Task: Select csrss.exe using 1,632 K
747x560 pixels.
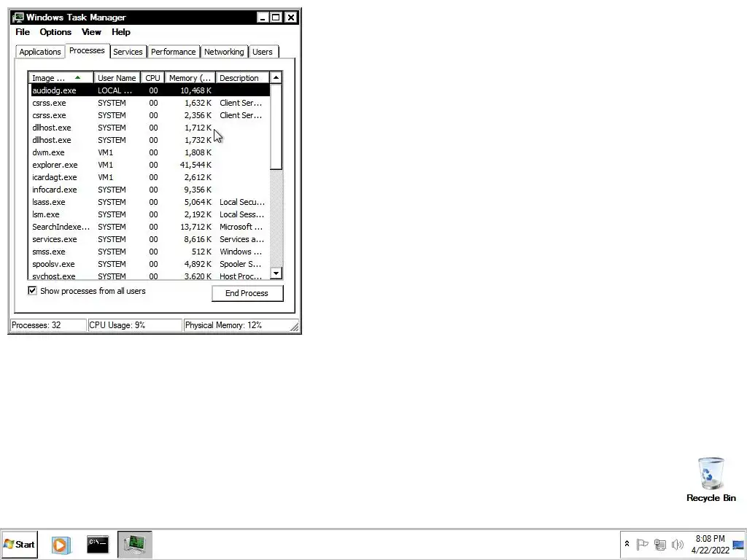Action: 150,103
